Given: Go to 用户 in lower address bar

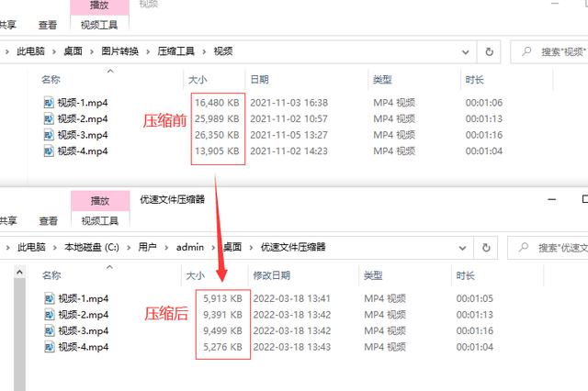Looking at the screenshot, I should 147,247.
